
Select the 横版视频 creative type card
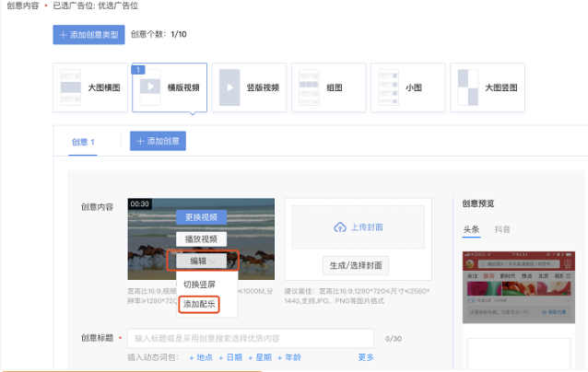coord(170,87)
